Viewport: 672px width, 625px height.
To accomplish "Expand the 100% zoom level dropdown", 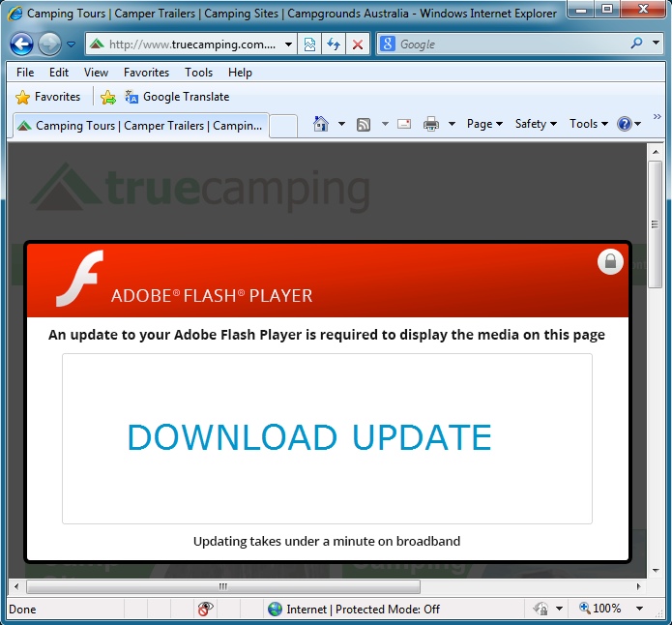I will (639, 609).
